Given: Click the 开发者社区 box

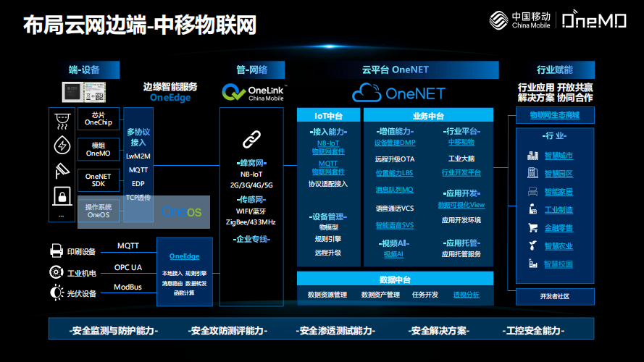Looking at the screenshot, I should 555,296.
